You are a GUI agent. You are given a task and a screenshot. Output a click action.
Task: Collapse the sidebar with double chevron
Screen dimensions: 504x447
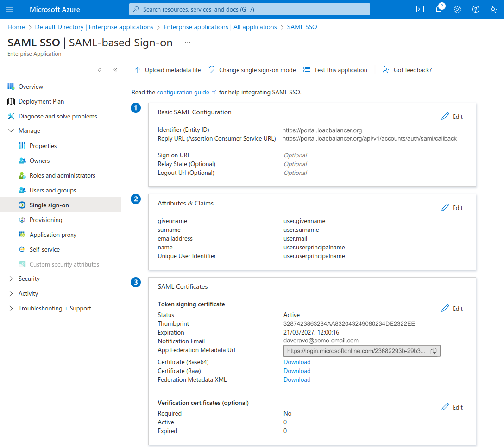point(115,70)
